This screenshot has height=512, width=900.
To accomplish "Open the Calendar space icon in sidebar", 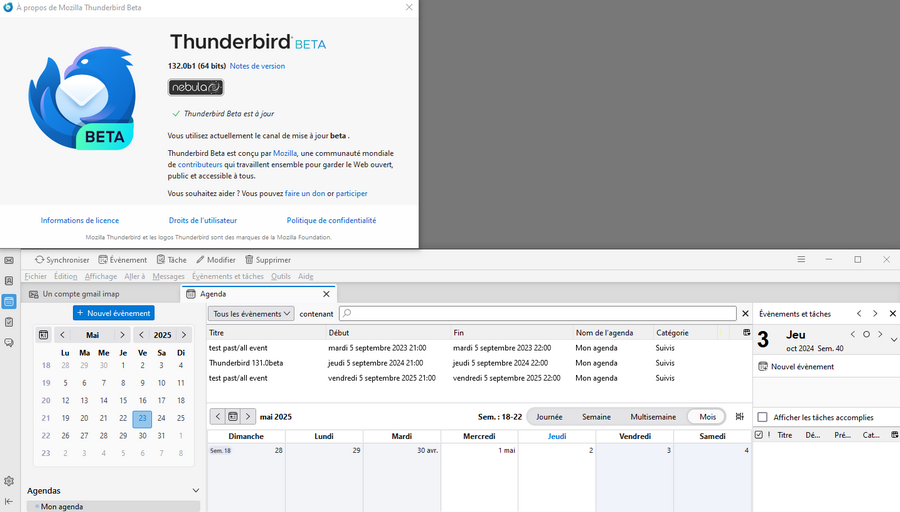I will 9,301.
